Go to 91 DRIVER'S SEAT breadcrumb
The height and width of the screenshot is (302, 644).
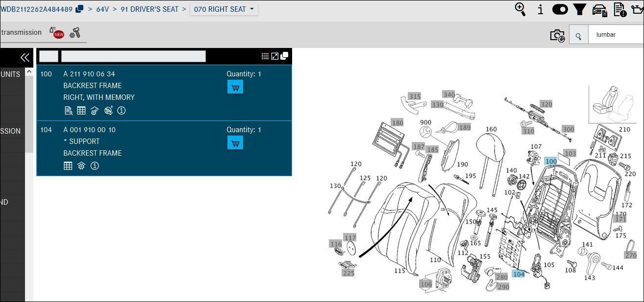tap(149, 9)
